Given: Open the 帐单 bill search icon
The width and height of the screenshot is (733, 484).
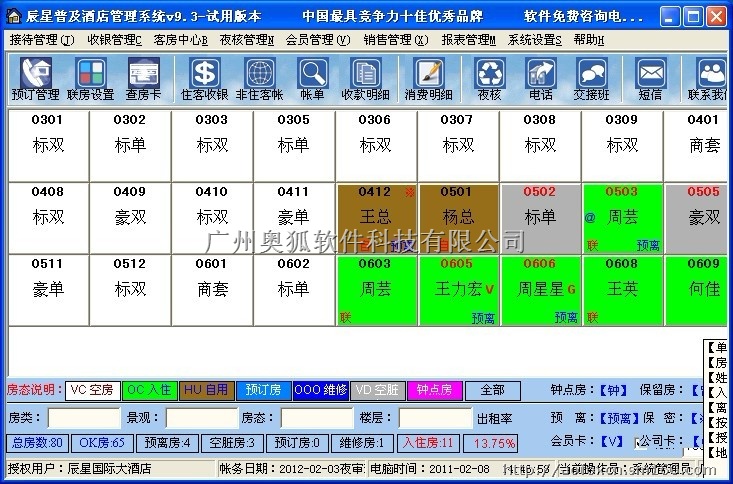Looking at the screenshot, I should pos(312,79).
